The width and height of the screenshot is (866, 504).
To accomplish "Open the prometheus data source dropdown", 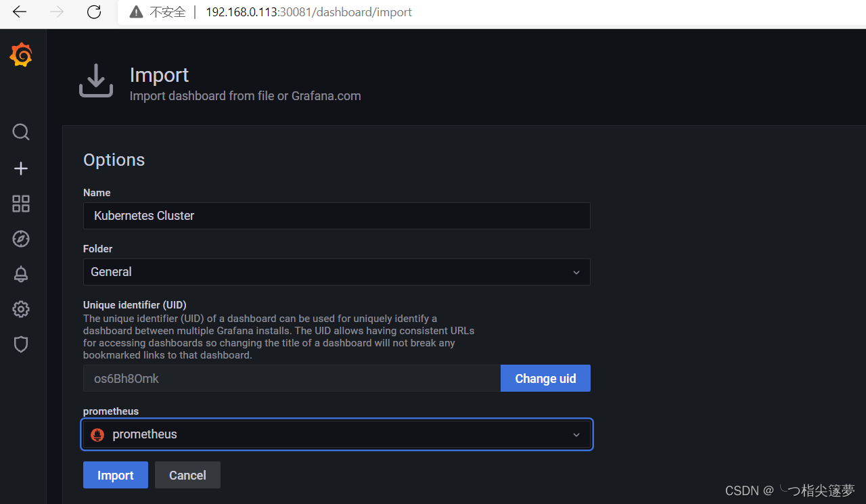I will tap(337, 434).
